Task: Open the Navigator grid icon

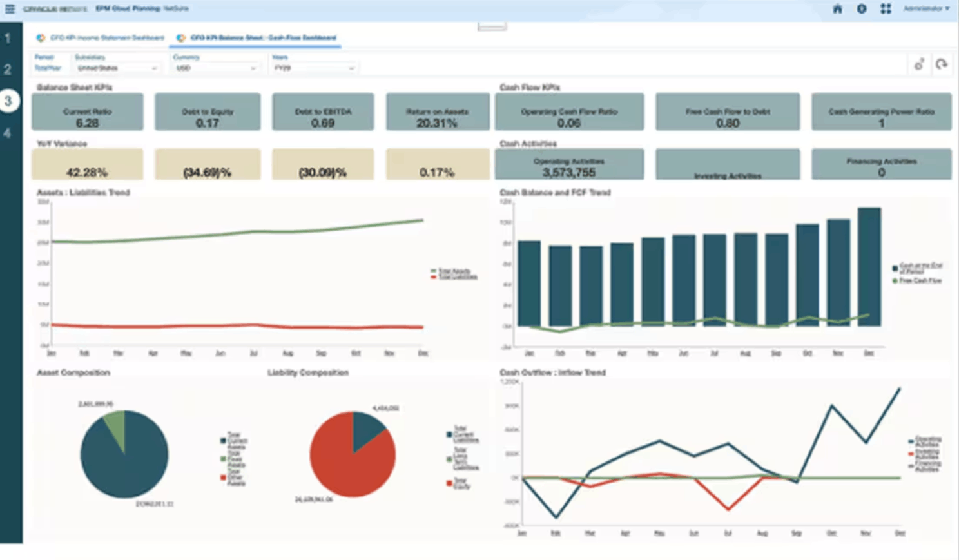Action: [x=886, y=9]
